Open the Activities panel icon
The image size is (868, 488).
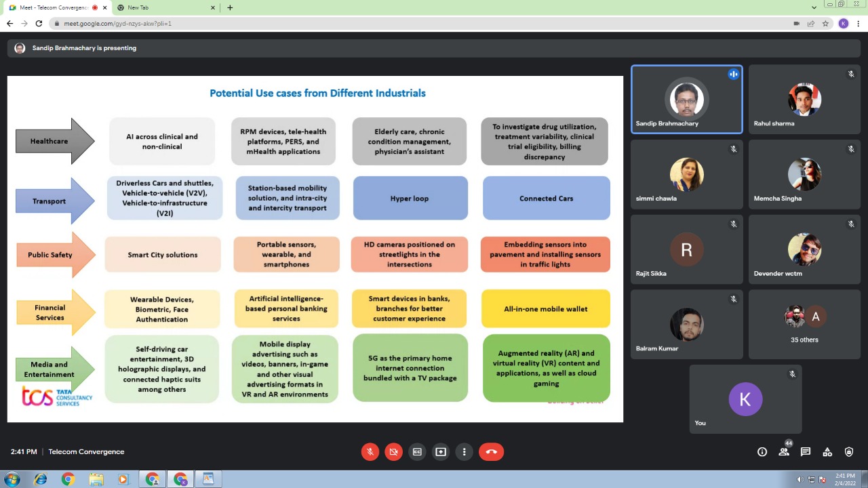point(827,452)
